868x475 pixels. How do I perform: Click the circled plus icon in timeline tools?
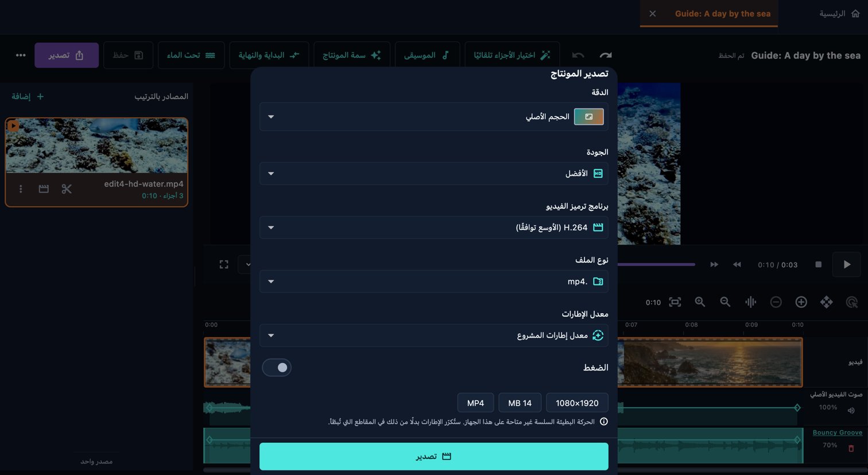click(801, 302)
